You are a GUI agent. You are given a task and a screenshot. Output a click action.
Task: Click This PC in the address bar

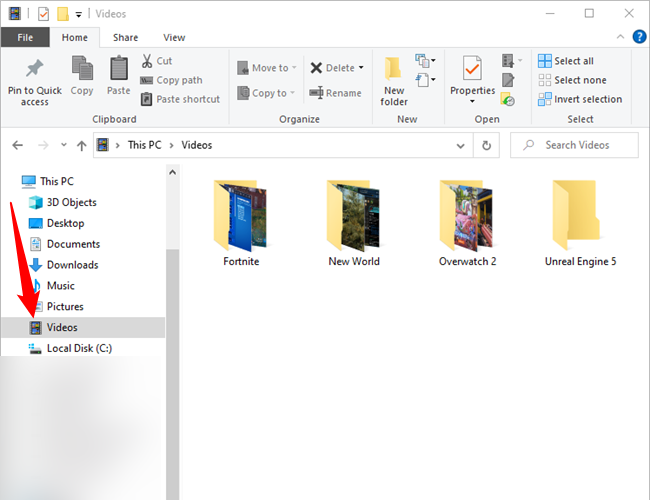144,145
